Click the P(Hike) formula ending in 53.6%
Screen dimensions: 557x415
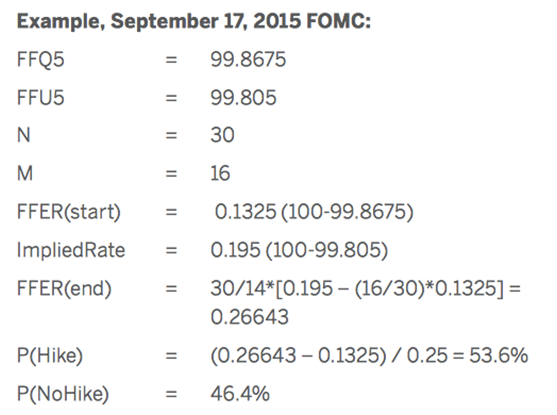[369, 355]
